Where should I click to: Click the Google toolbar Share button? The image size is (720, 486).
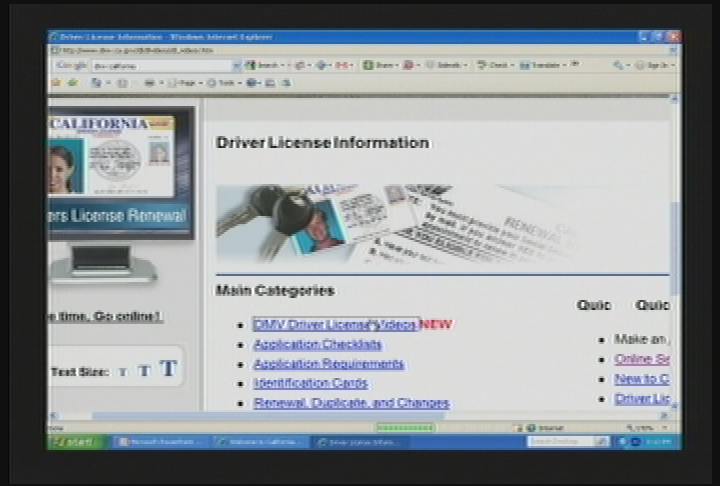tap(380, 65)
